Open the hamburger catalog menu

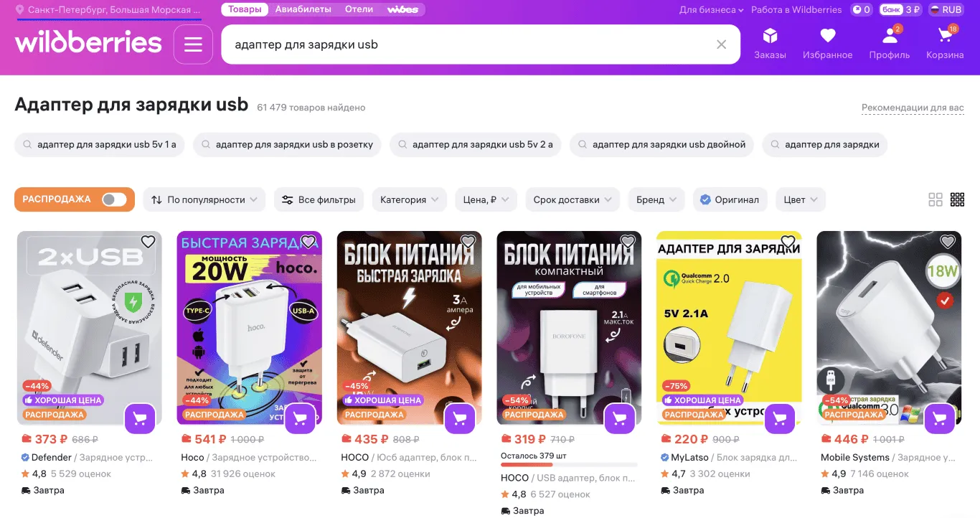coord(193,44)
